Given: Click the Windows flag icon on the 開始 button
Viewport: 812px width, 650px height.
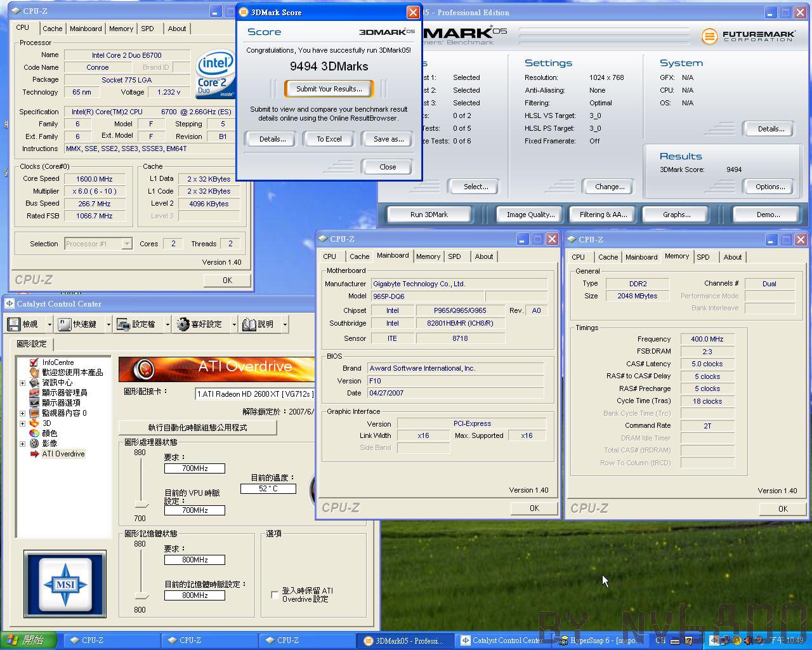Looking at the screenshot, I should 13,640.
